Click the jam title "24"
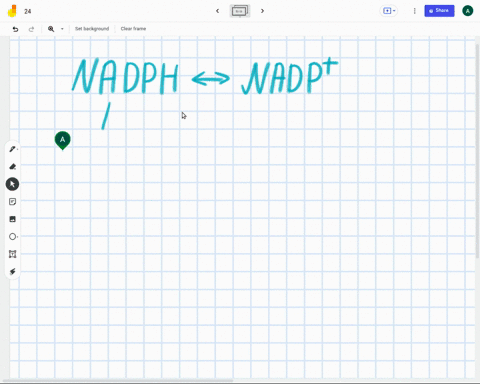This screenshot has height=384, width=480. [28, 11]
